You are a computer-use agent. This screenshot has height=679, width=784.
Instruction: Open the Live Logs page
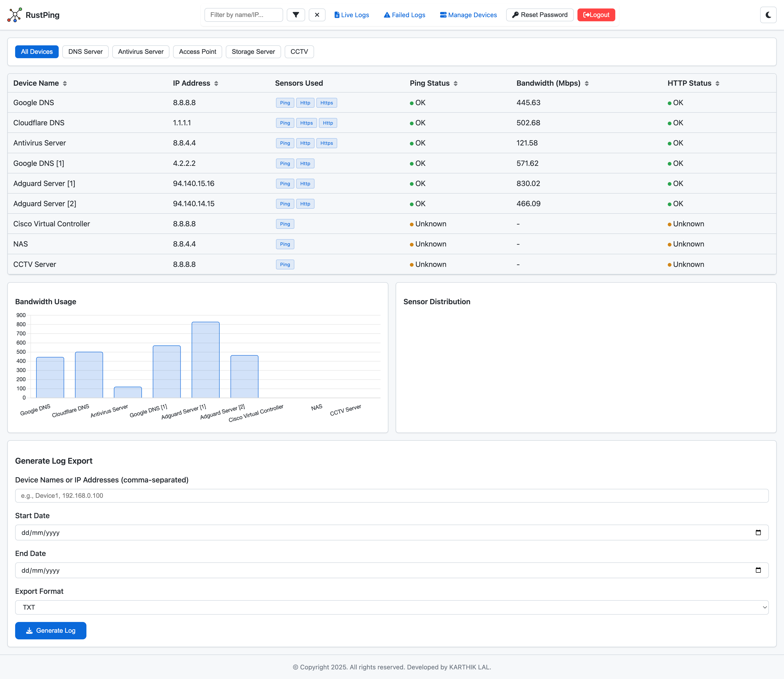pos(351,15)
